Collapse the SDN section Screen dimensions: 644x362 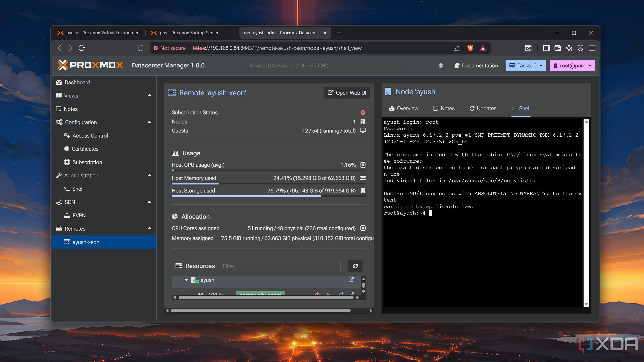(149, 202)
